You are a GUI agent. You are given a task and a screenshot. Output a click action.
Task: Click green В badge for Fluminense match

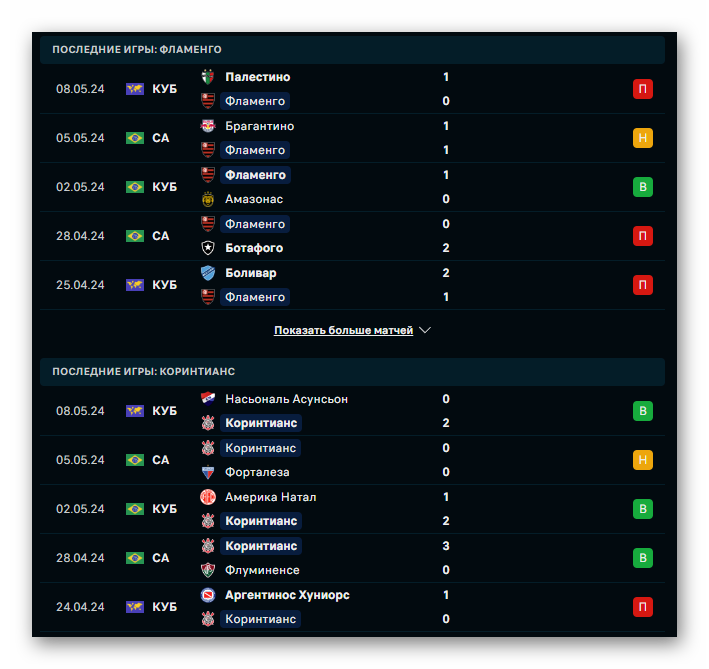(x=643, y=558)
